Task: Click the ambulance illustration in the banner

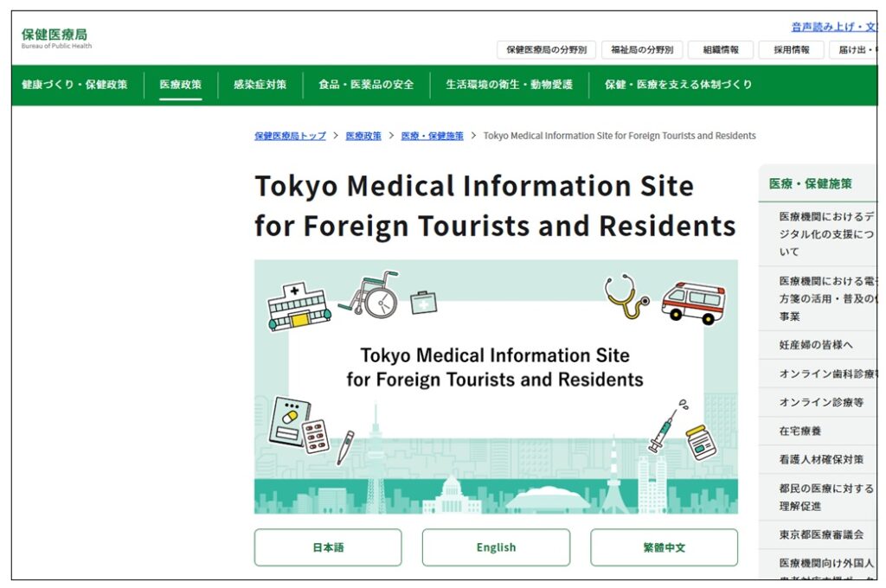Action: [693, 303]
